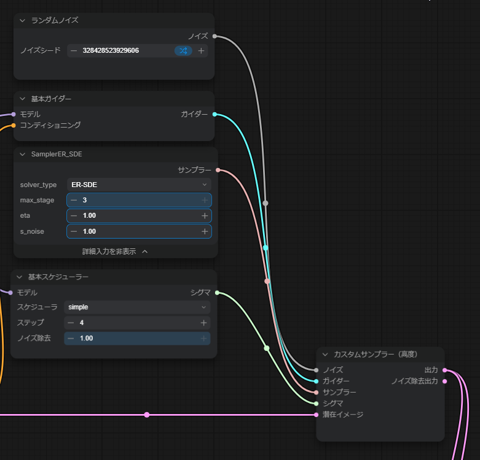Toggle the noise seed randomize shuffle icon

pyautogui.click(x=183, y=51)
